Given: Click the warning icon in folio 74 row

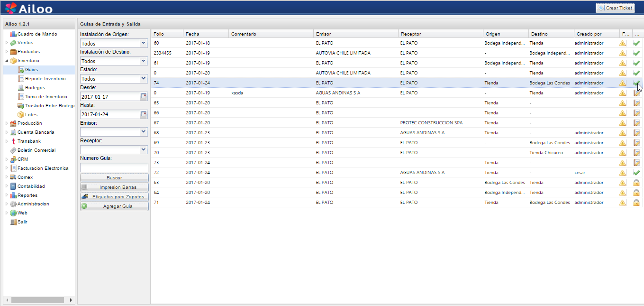Looking at the screenshot, I should click(623, 83).
